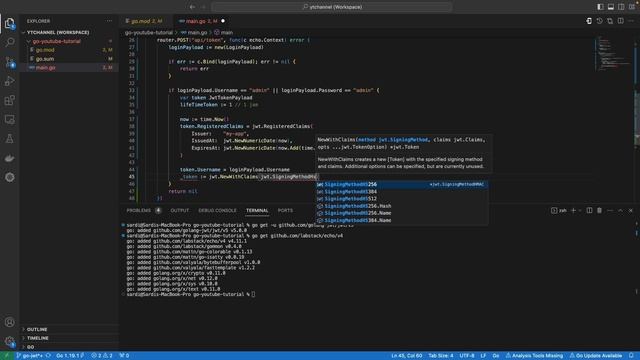
Task: Click the ytchannel workspace search box
Action: [x=332, y=7]
